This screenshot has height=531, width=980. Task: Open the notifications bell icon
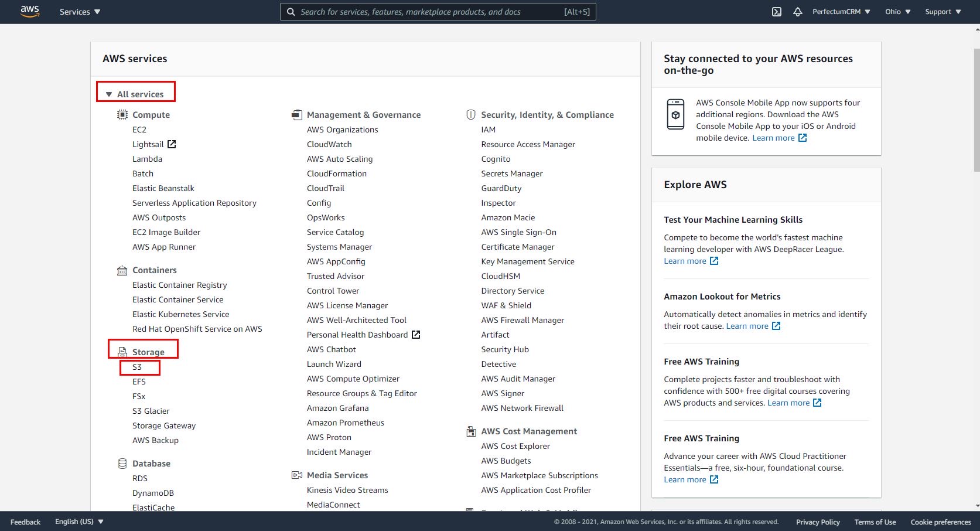(x=798, y=12)
